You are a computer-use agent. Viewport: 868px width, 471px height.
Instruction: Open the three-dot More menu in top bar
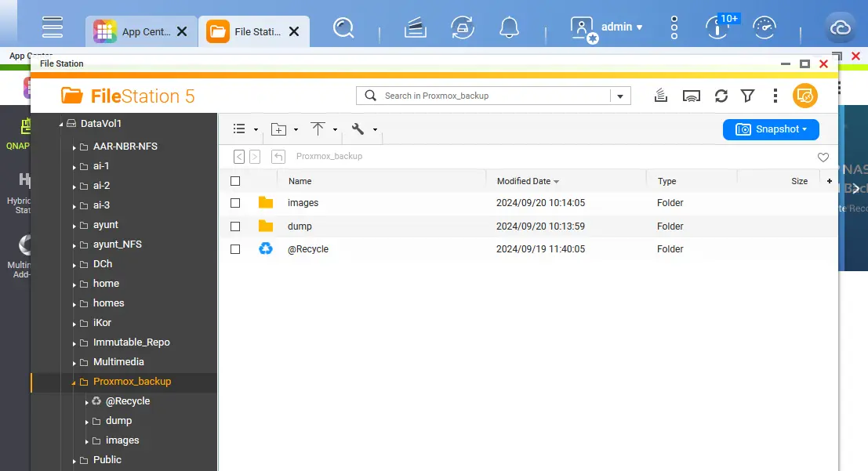[x=674, y=27]
